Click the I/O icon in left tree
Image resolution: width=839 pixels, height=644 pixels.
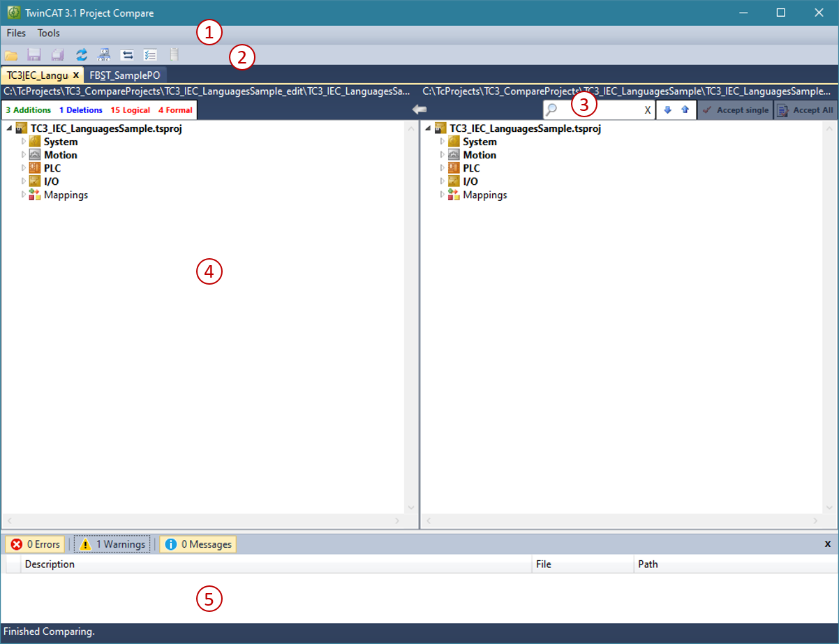(35, 181)
